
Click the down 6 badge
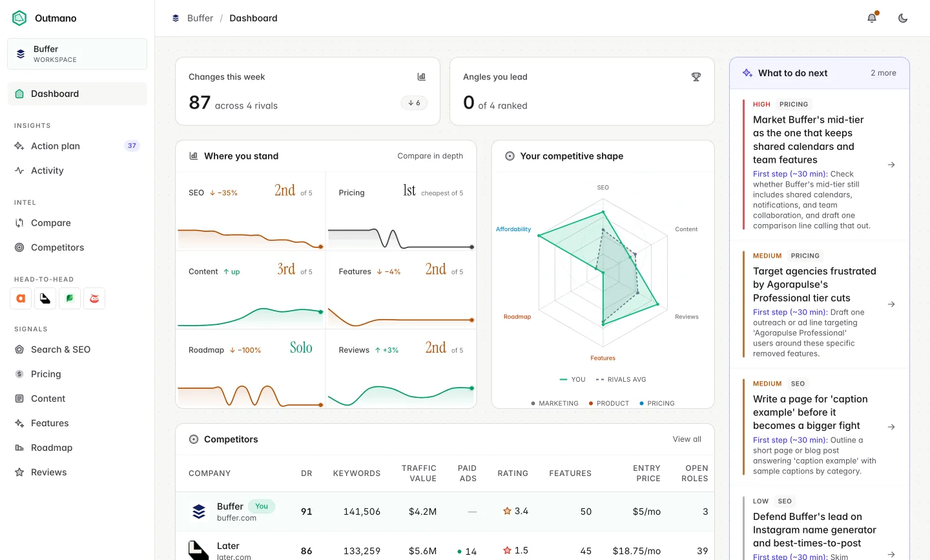click(414, 103)
